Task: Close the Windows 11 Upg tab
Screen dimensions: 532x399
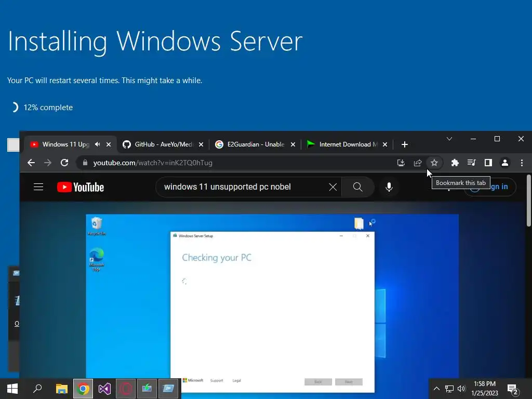Action: pyautogui.click(x=109, y=144)
